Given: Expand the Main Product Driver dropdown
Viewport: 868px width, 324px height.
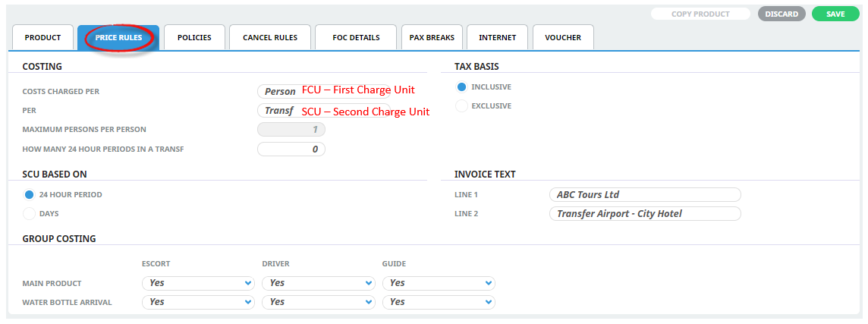Looking at the screenshot, I should pos(318,283).
